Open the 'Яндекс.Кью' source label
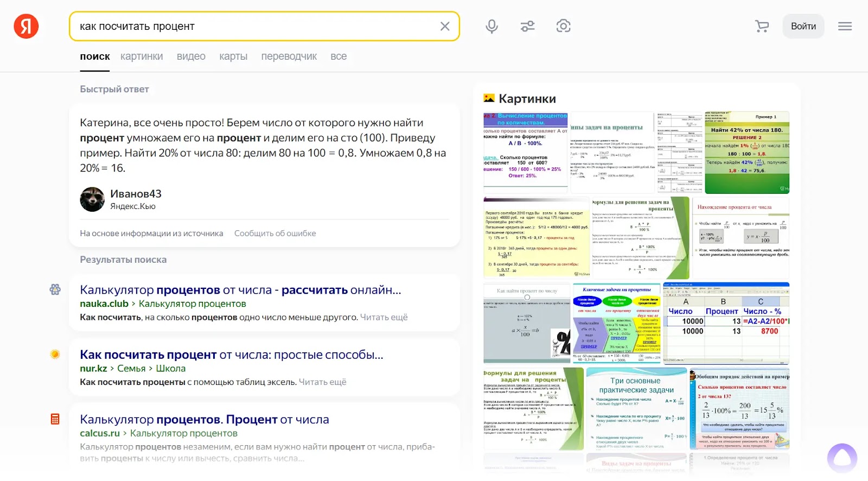Viewport: 868px width, 481px height. (x=133, y=206)
